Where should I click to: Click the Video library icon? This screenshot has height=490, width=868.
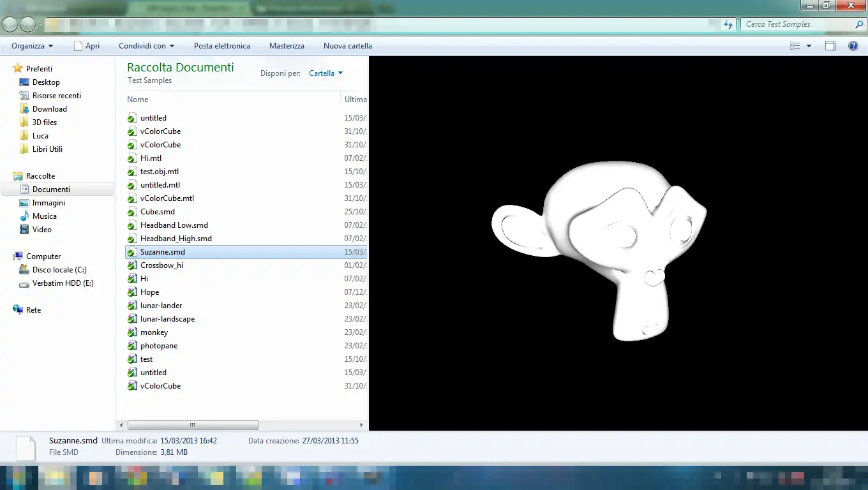click(x=24, y=229)
